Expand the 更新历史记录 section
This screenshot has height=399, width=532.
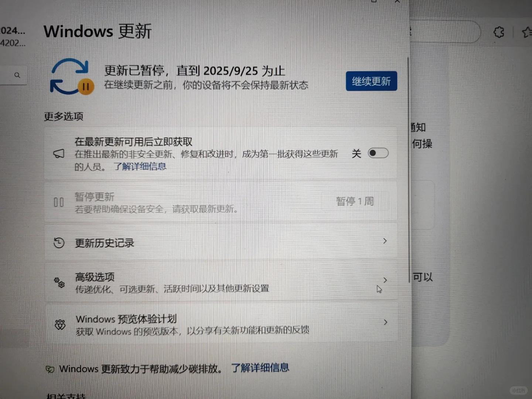tap(385, 241)
